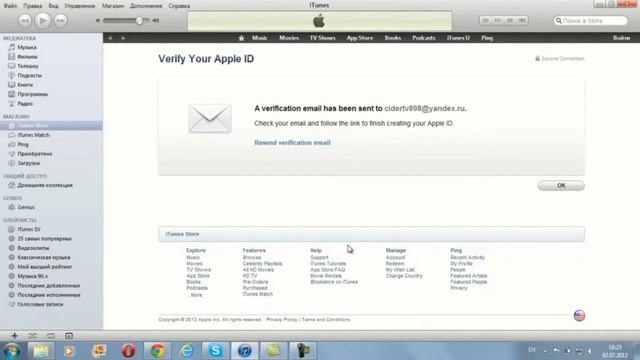Click the next track button

[x=60, y=20]
